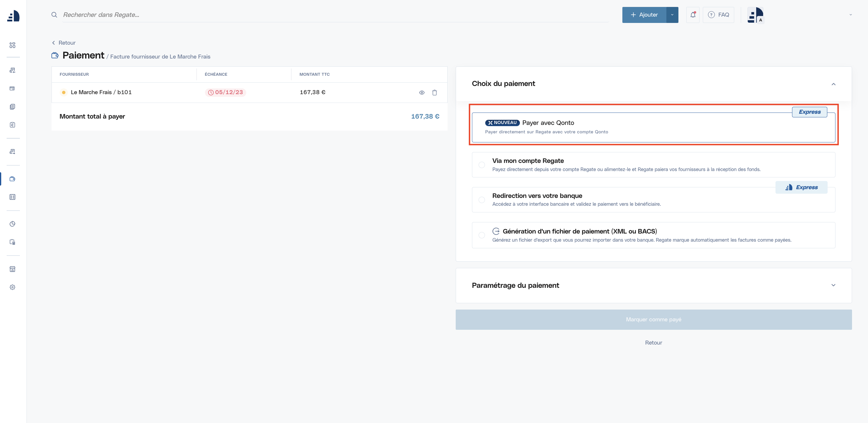Click the Qonto NOUVEAU badge
This screenshot has height=423, width=868.
pyautogui.click(x=502, y=123)
